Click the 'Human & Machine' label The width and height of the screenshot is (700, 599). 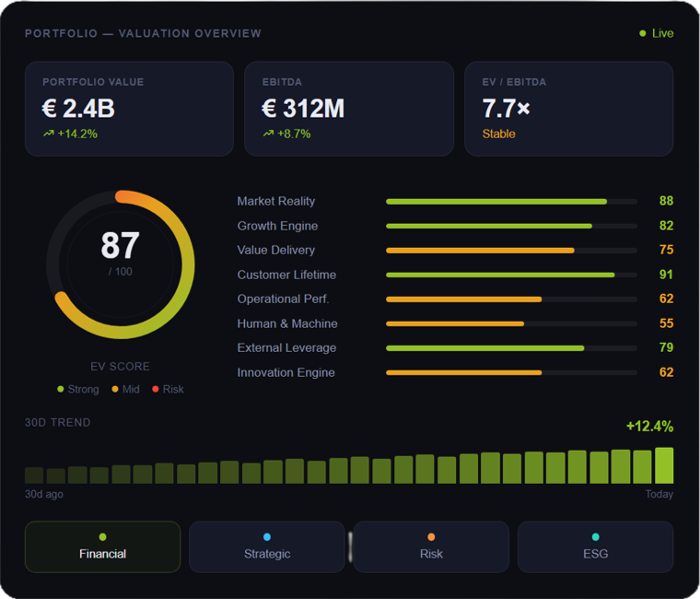tap(287, 323)
